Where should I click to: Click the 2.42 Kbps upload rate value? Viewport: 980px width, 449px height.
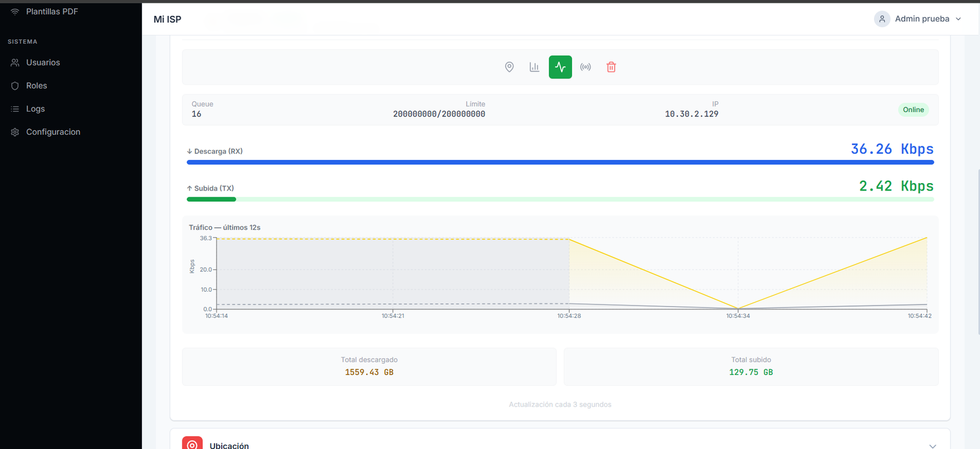point(897,186)
